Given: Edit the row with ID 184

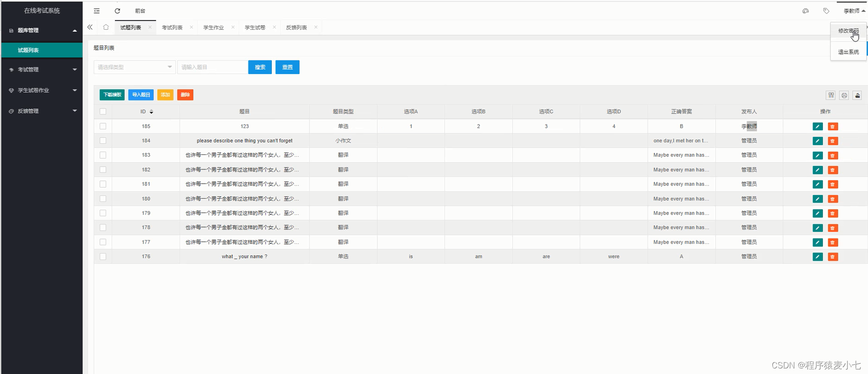Looking at the screenshot, I should (x=818, y=141).
